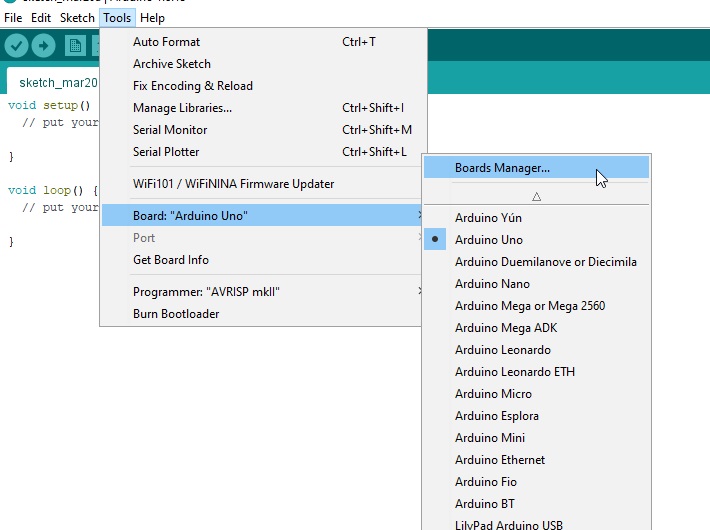Image resolution: width=710 pixels, height=530 pixels.
Task: Select the Arduino Nano board
Action: [x=537, y=284]
